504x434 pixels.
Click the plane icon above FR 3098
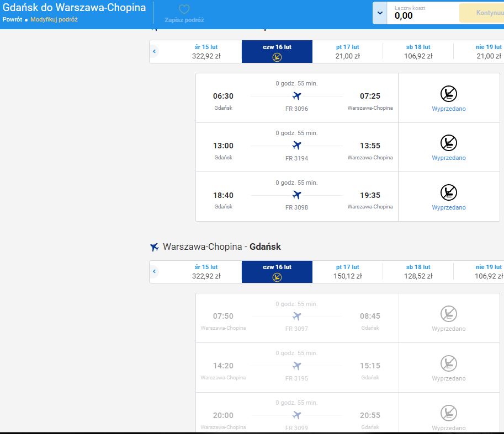tap(296, 195)
